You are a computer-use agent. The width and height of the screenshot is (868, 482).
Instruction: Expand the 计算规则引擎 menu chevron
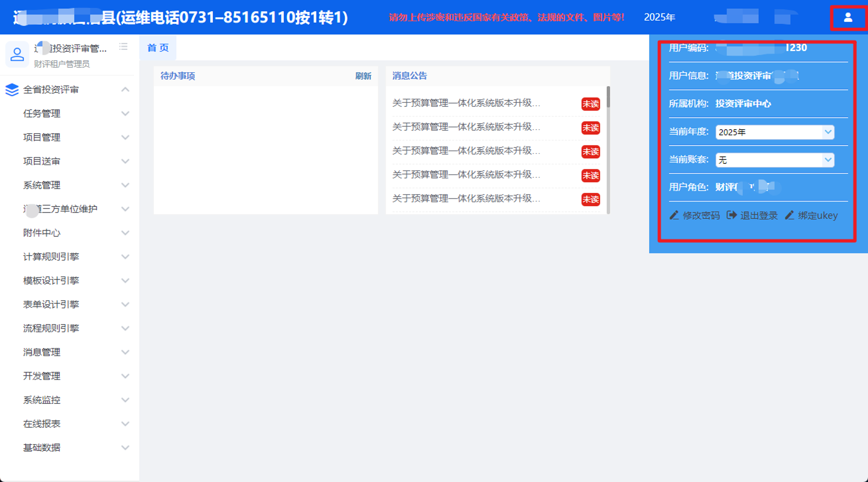[125, 257]
